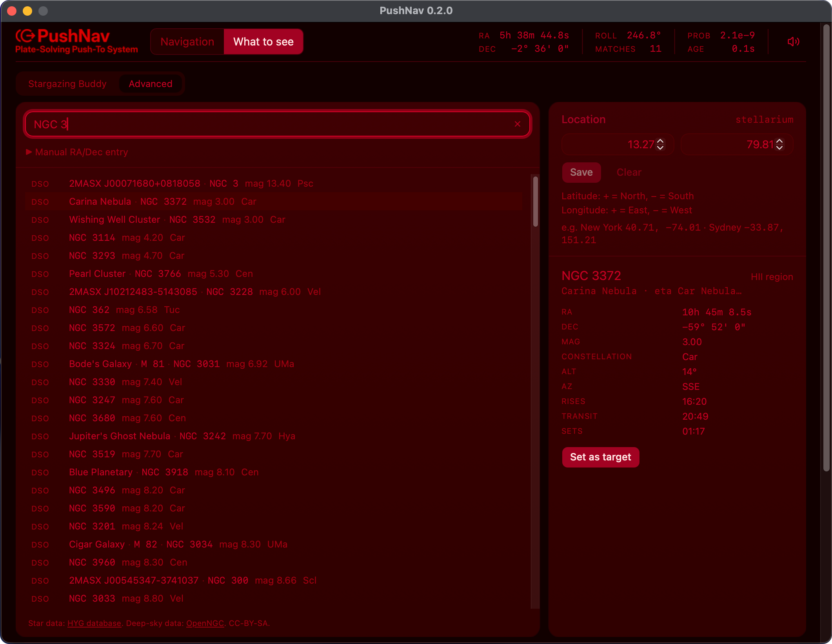
Task: Select Jupiter's Ghost Nebula NGC 3242
Action: point(274,436)
